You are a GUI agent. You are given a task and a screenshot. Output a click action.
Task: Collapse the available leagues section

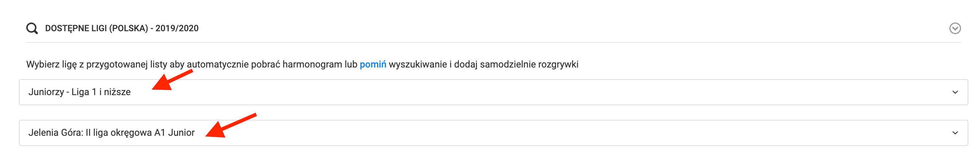pos(954,28)
